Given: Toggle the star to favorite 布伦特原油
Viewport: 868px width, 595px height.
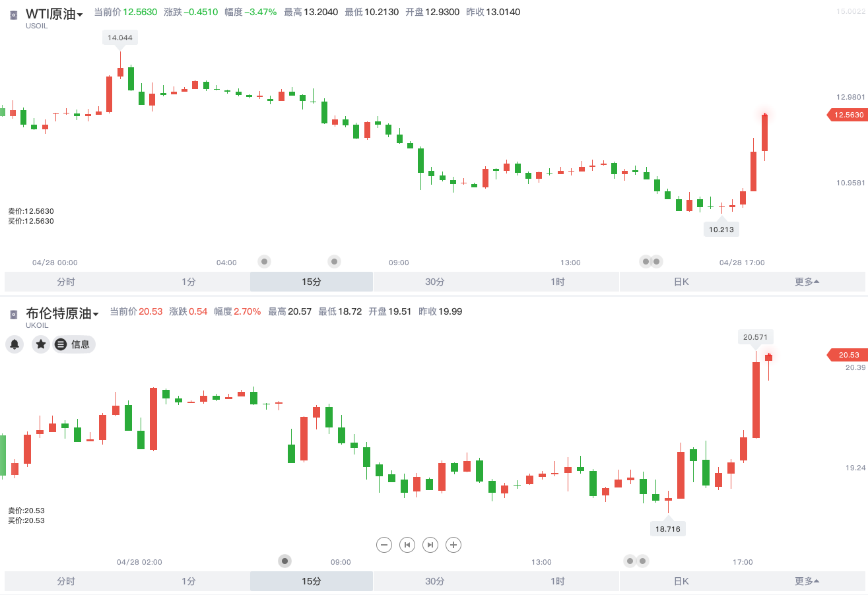Looking at the screenshot, I should (41, 344).
